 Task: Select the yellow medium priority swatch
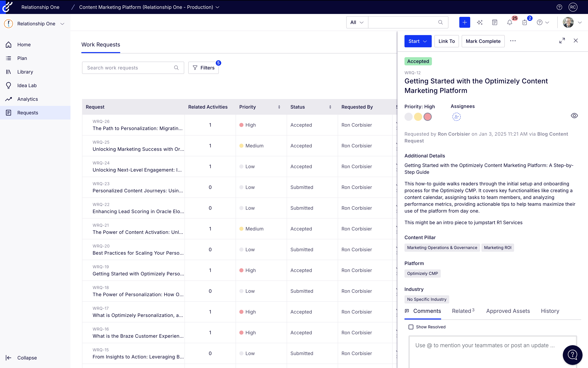(418, 117)
